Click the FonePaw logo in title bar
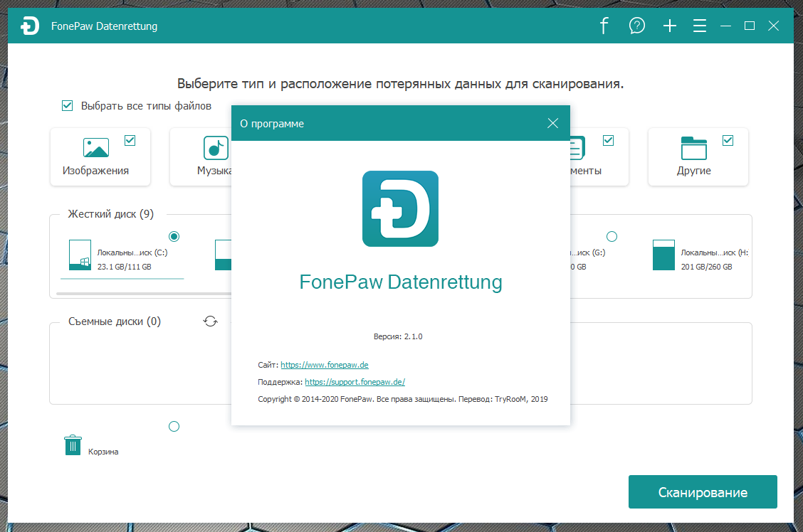 [x=30, y=26]
